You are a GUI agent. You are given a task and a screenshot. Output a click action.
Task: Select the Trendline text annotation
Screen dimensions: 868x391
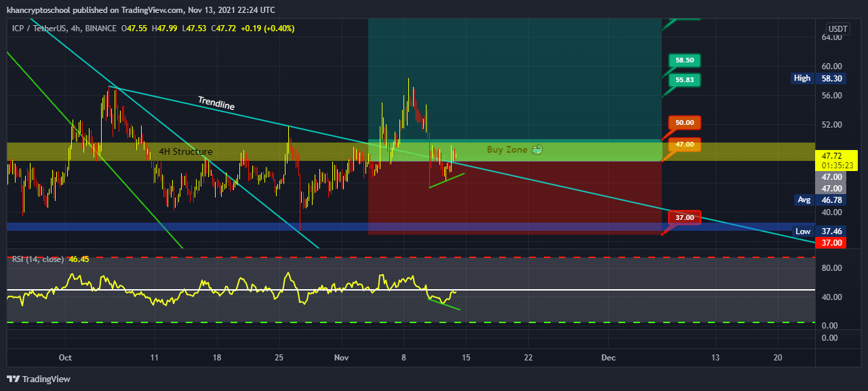[x=216, y=103]
